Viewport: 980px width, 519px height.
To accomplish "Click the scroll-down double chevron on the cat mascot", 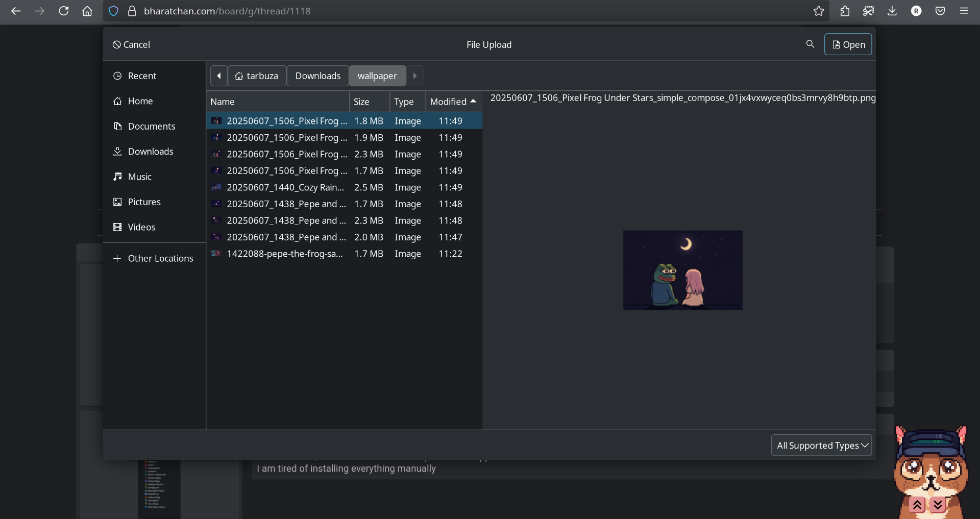I will pos(938,505).
